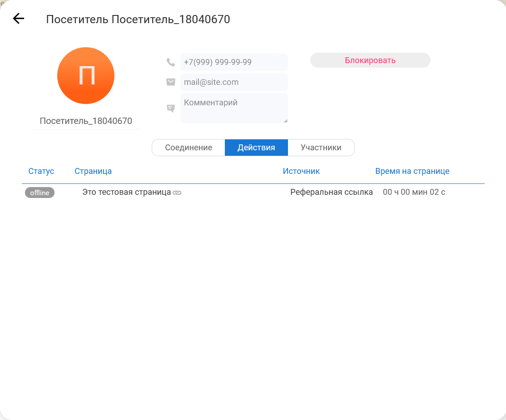Switch to the Соединение tab
This screenshot has width=506, height=420.
tap(189, 148)
